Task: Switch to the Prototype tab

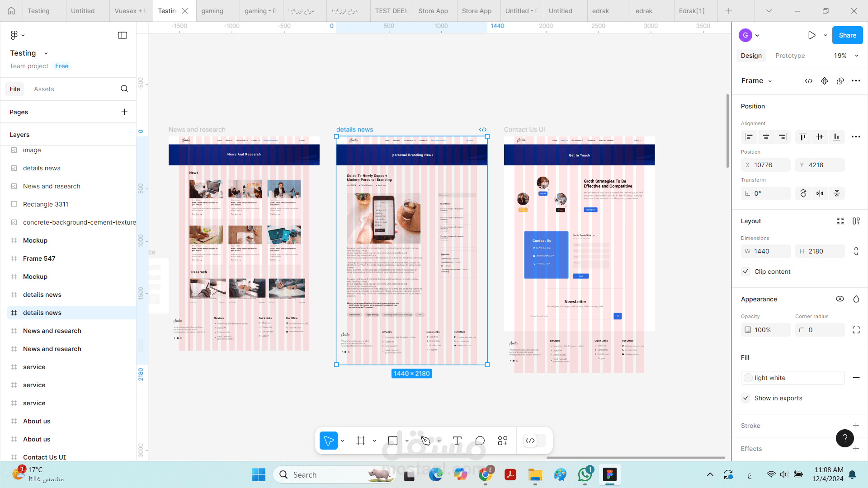Action: (x=790, y=56)
